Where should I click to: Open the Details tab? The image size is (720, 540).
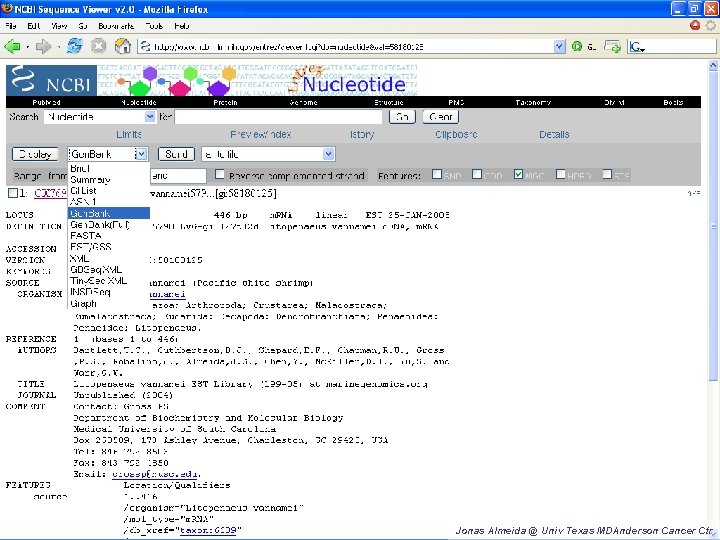pos(554,135)
